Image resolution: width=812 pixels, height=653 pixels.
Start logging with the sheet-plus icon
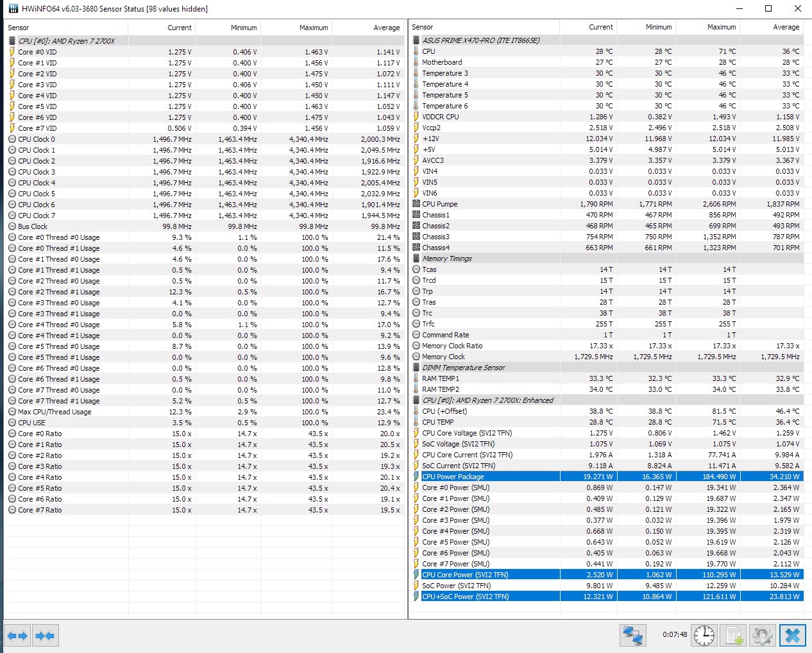pyautogui.click(x=733, y=635)
